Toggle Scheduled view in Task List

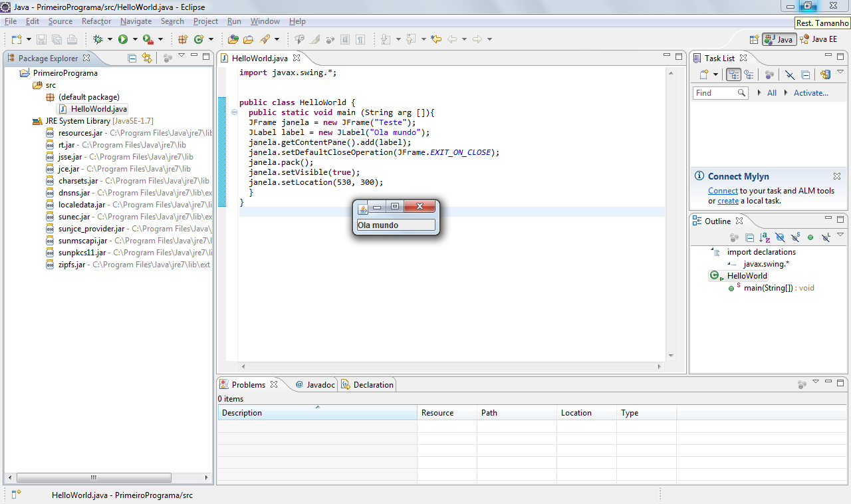[749, 74]
